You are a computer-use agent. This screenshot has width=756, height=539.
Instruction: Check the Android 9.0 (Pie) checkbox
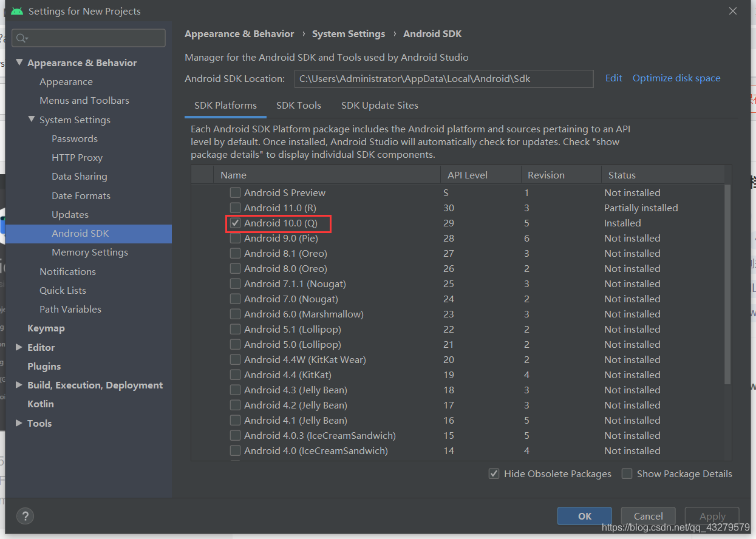pos(235,238)
